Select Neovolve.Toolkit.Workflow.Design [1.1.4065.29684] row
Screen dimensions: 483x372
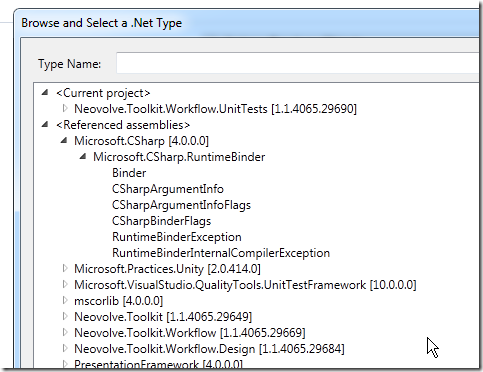209,349
